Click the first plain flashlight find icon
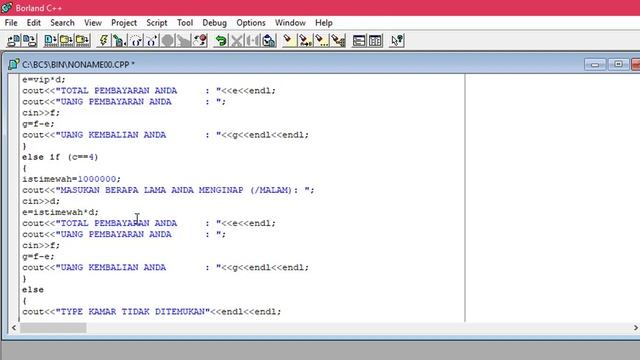 coord(289,40)
